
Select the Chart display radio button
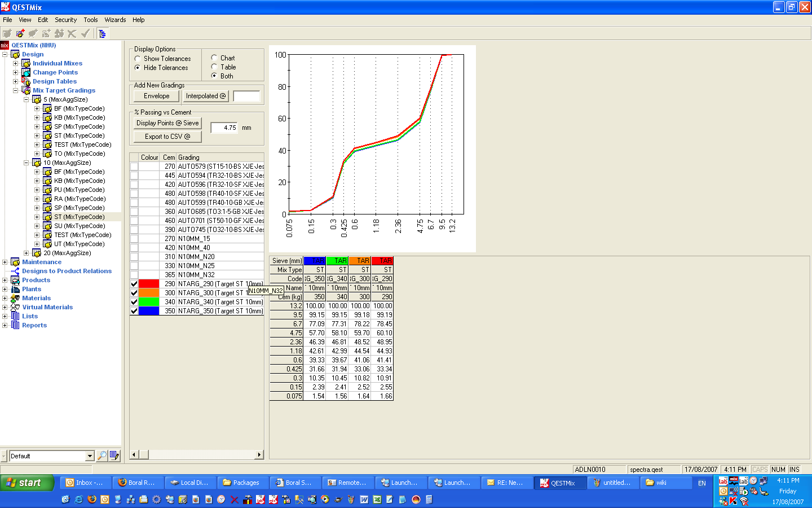tap(214, 58)
